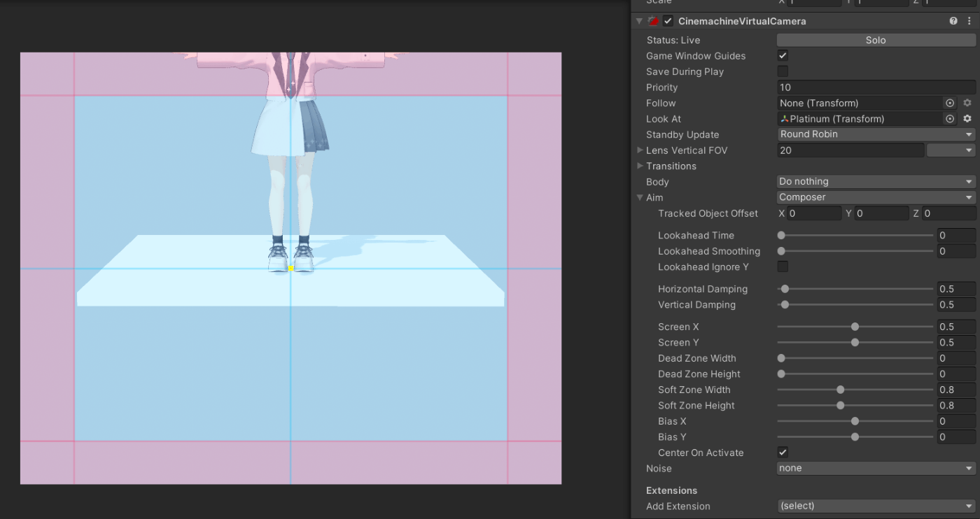Click the Soft Zone Width slider handle
980x519 pixels.
(841, 390)
